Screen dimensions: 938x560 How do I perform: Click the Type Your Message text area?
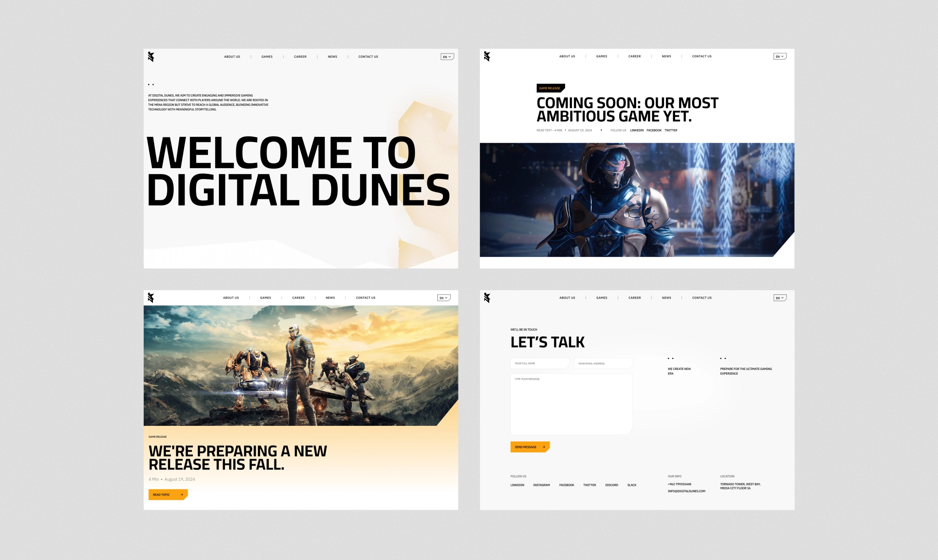[571, 403]
